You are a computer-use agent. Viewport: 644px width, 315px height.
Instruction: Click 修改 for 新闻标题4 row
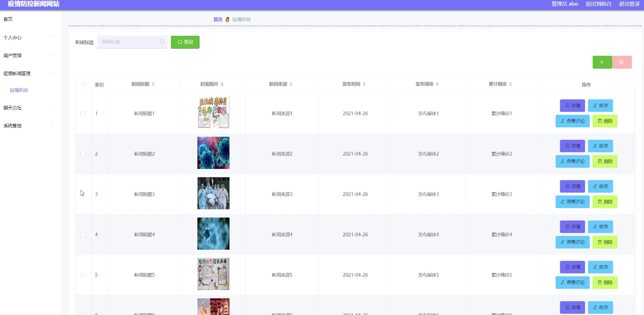600,227
